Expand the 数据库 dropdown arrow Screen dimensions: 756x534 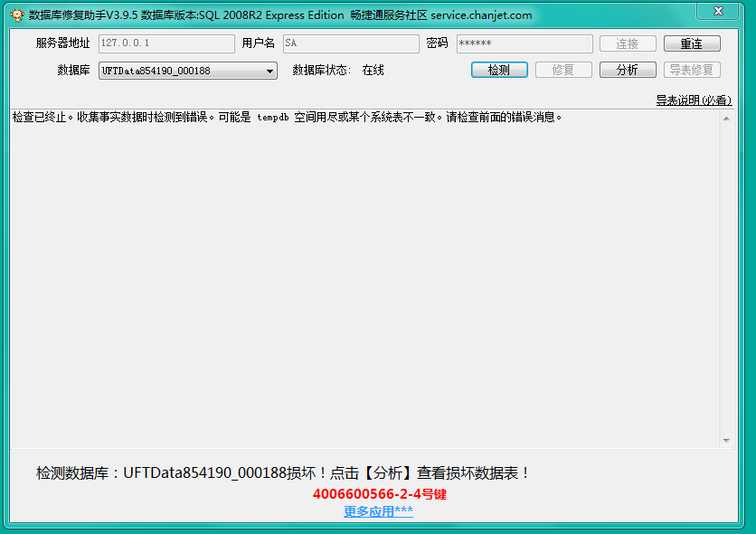pyautogui.click(x=269, y=71)
